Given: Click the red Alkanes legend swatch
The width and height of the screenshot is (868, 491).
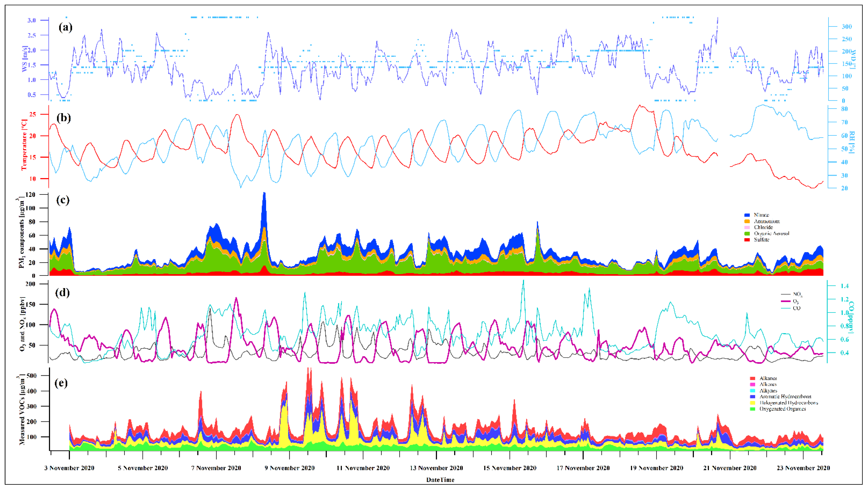Looking at the screenshot, I should pos(752,378).
